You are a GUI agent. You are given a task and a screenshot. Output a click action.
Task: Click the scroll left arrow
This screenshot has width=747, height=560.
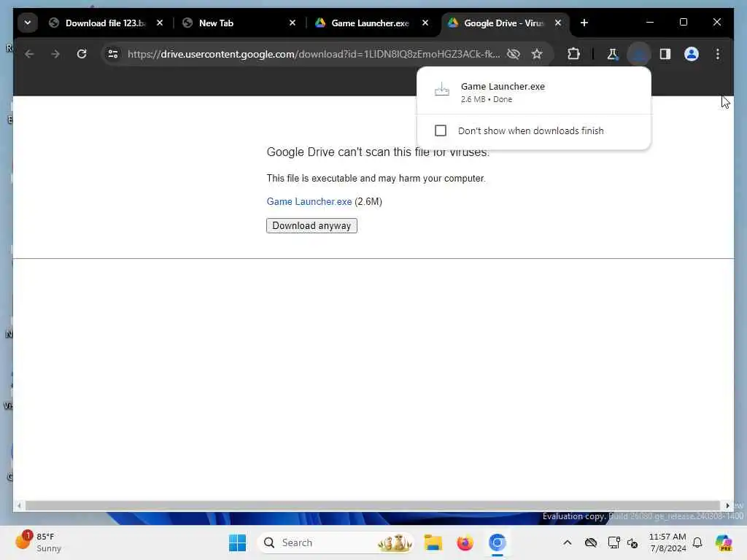click(19, 506)
